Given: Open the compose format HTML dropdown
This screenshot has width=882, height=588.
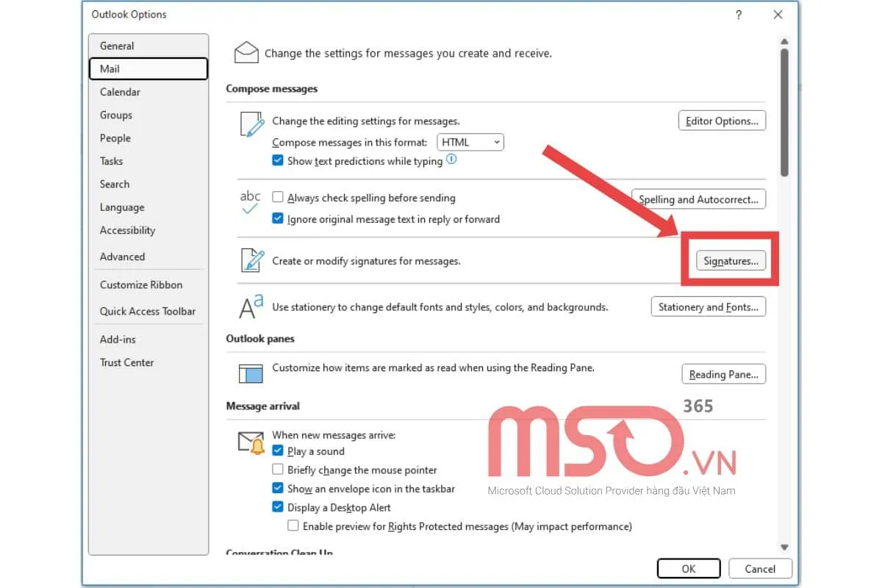Looking at the screenshot, I should coord(470,142).
